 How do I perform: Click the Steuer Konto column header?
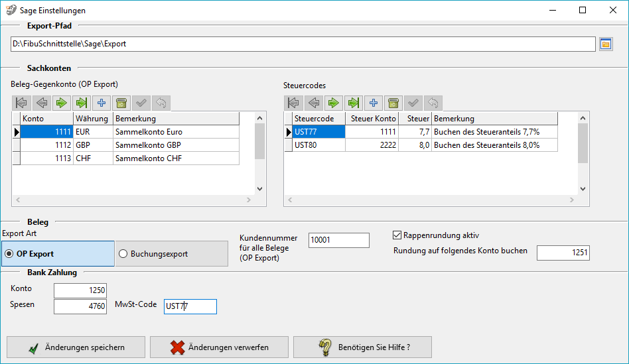[x=372, y=119]
